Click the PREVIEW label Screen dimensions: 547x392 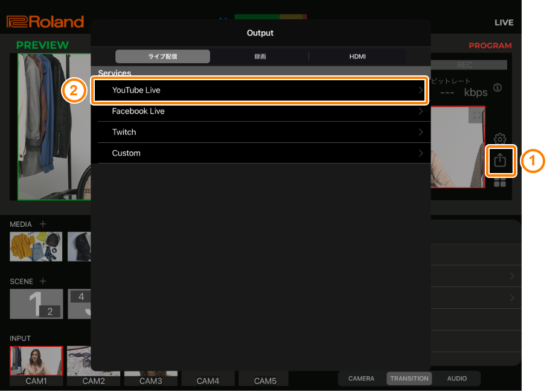click(42, 45)
